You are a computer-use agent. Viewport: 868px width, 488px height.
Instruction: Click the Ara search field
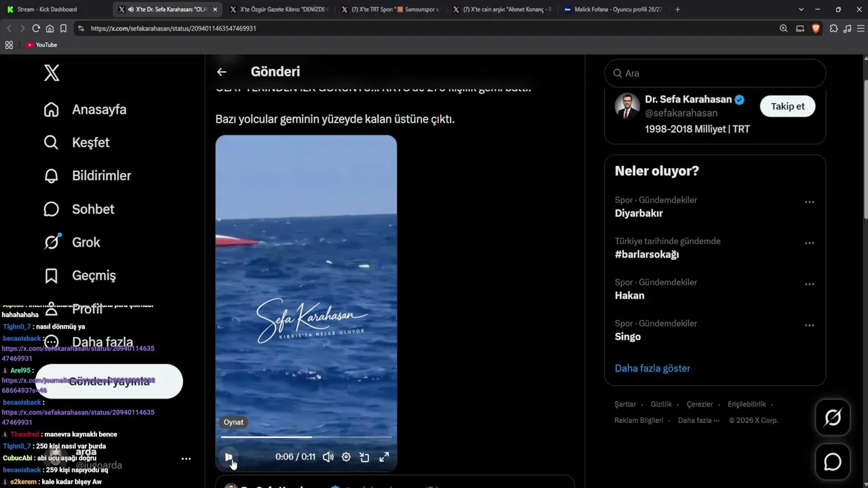click(x=715, y=73)
